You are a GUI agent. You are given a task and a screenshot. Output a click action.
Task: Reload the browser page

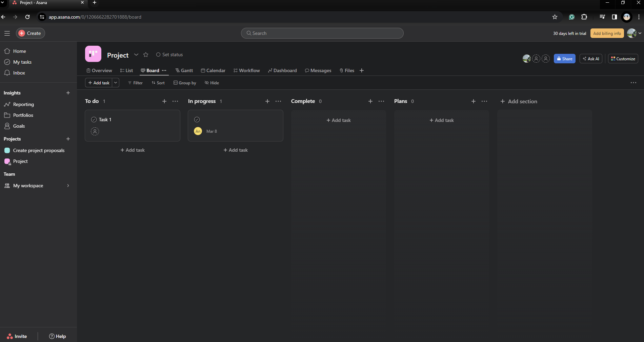point(27,17)
